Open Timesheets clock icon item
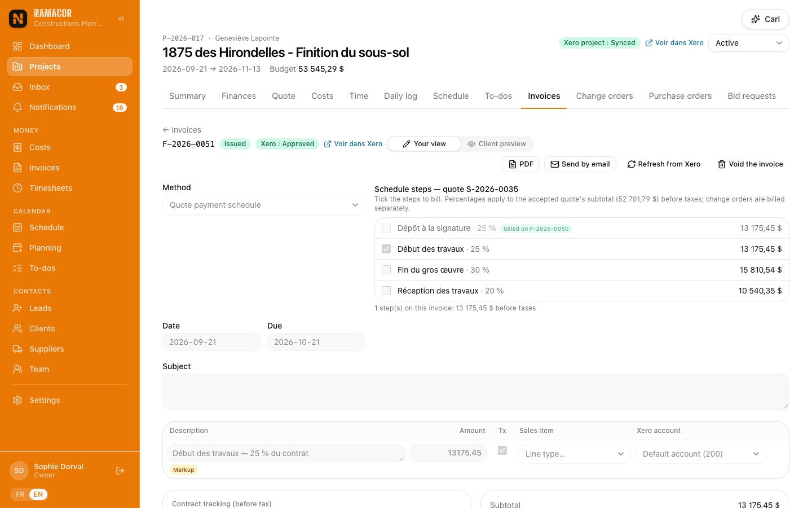The width and height of the screenshot is (812, 508). 69,188
